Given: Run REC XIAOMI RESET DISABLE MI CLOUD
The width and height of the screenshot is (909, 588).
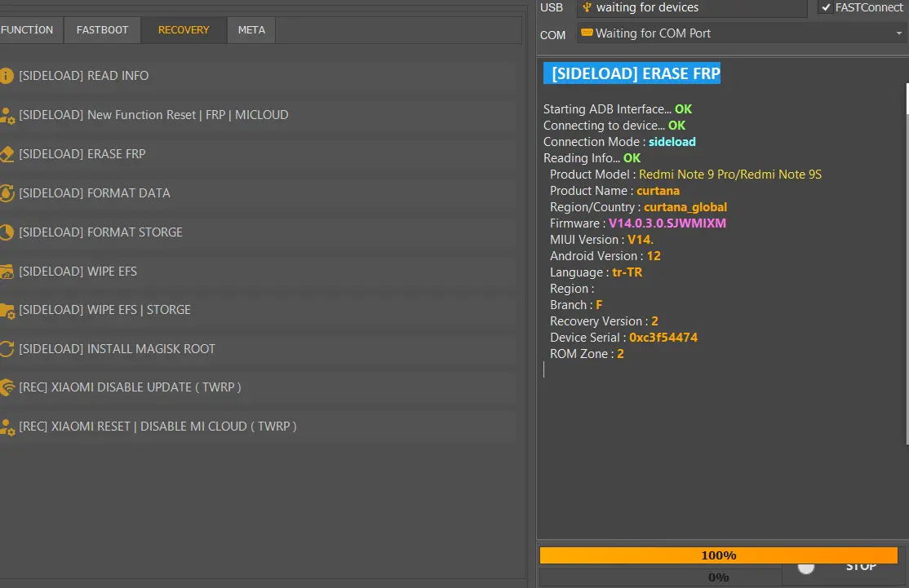Looking at the screenshot, I should 258,427.
